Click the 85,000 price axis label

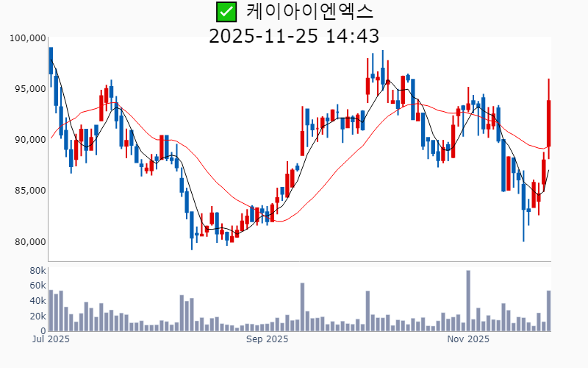30,191
